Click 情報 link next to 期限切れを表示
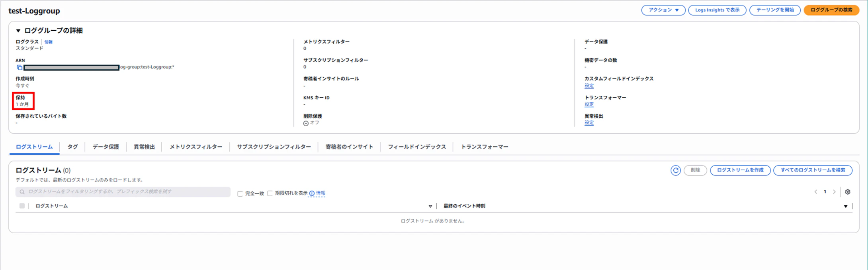Viewport: 868px width, 270px height. tap(321, 193)
